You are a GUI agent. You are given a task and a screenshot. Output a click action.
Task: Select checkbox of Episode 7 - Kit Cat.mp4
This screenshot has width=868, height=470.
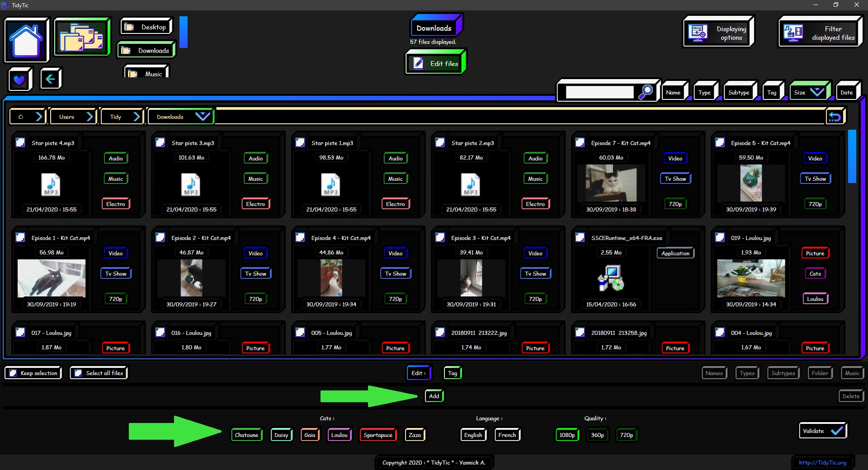click(x=580, y=143)
